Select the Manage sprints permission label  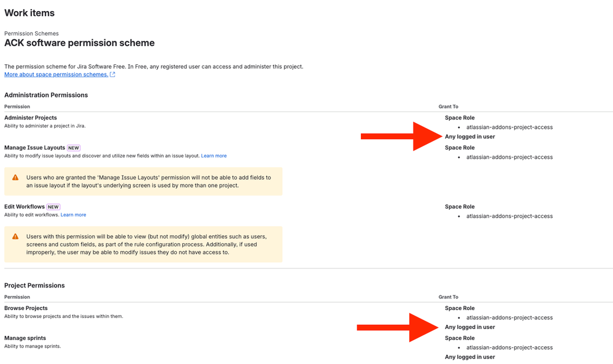click(25, 338)
